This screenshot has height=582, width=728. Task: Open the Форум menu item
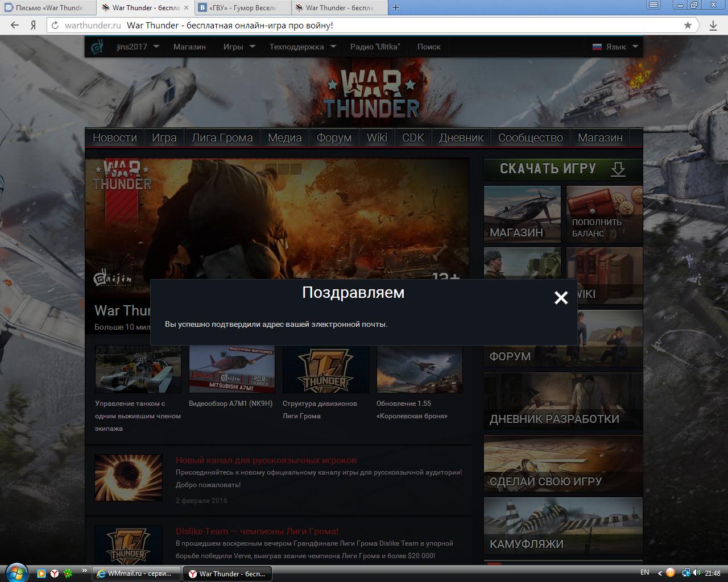(x=334, y=138)
